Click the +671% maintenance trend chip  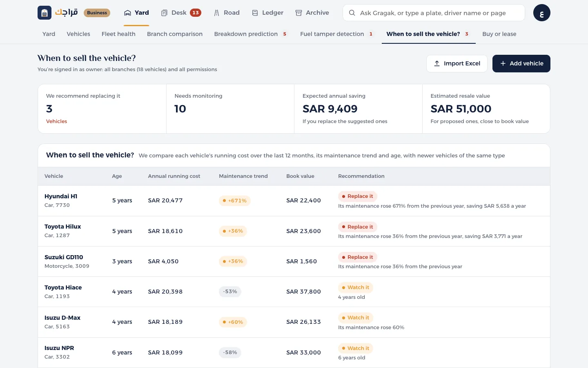pyautogui.click(x=235, y=201)
